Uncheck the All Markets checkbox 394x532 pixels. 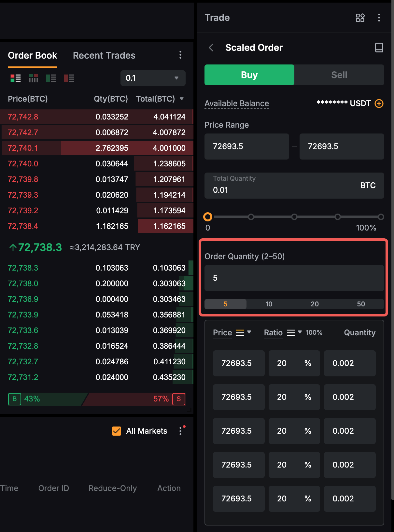[x=117, y=431]
